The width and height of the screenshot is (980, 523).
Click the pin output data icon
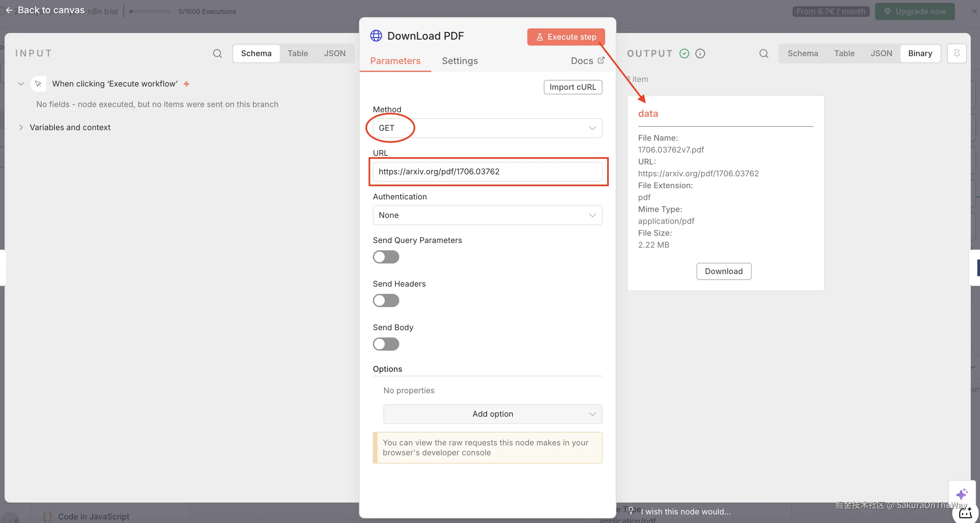(x=957, y=53)
